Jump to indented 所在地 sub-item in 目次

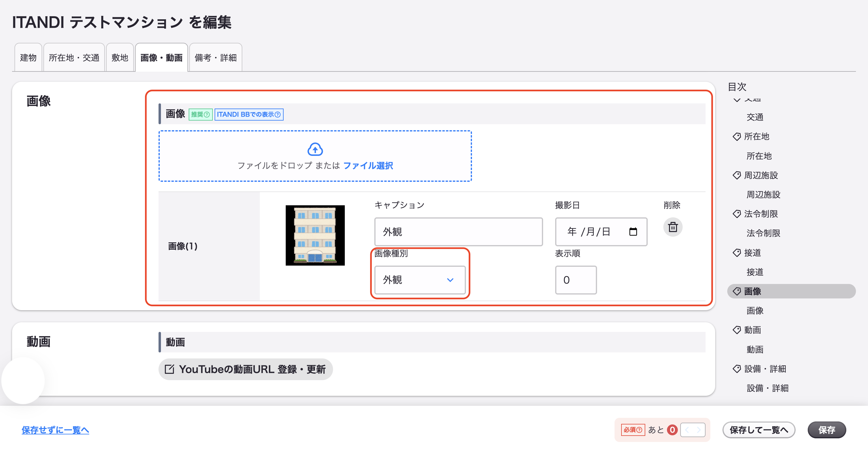click(x=759, y=156)
